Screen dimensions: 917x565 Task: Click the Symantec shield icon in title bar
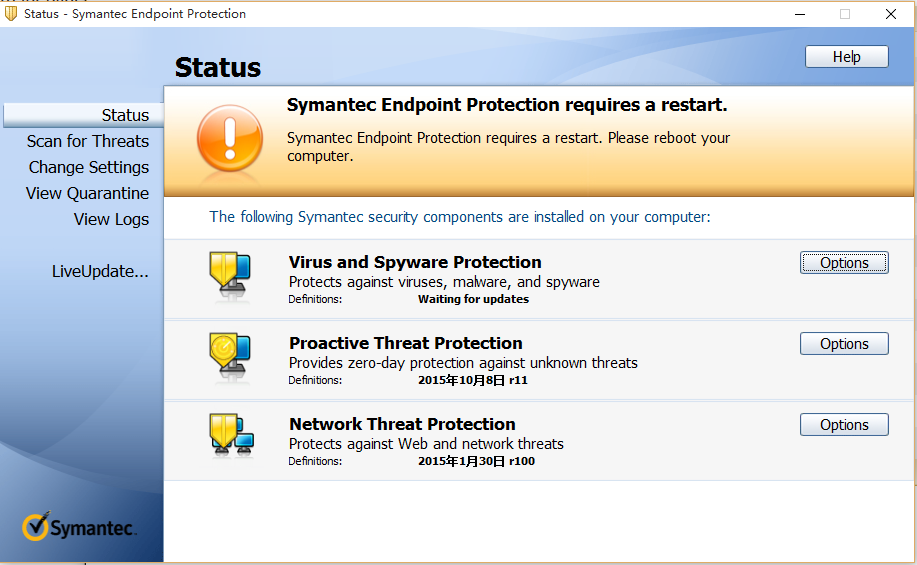pyautogui.click(x=11, y=14)
